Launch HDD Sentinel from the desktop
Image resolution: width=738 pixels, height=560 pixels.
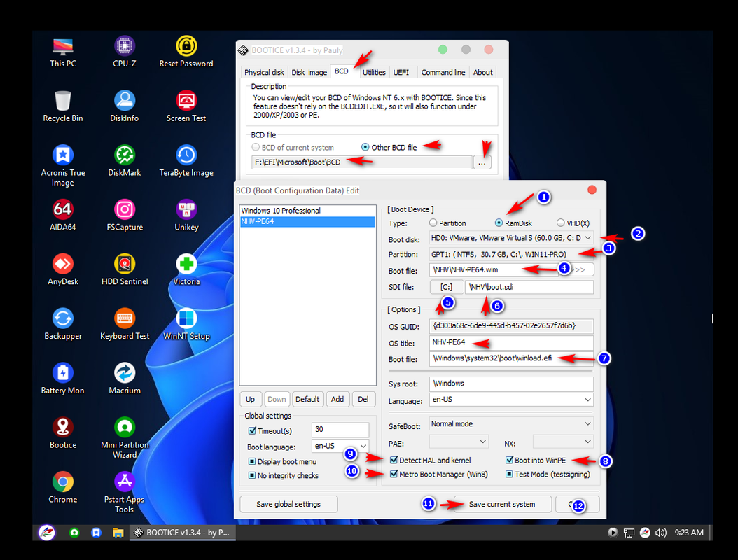124,270
